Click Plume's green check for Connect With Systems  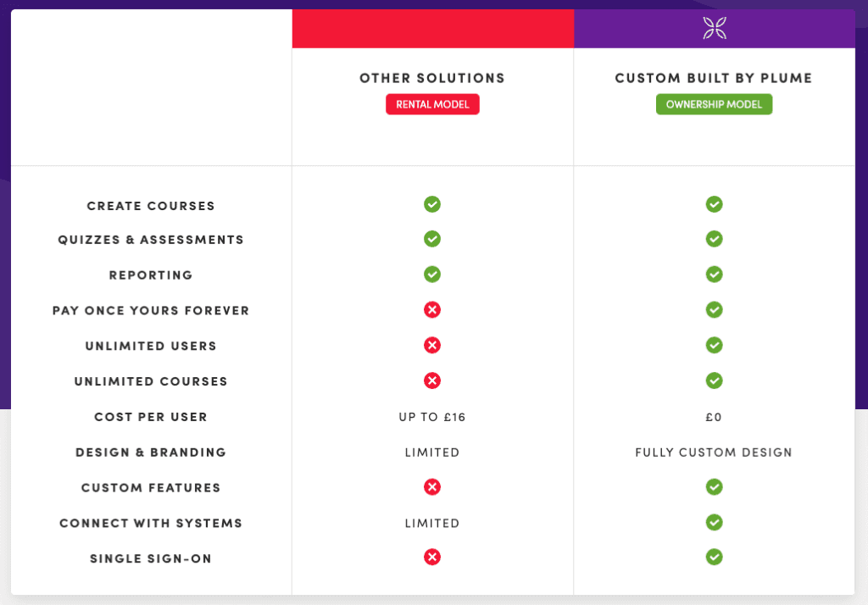tap(715, 522)
